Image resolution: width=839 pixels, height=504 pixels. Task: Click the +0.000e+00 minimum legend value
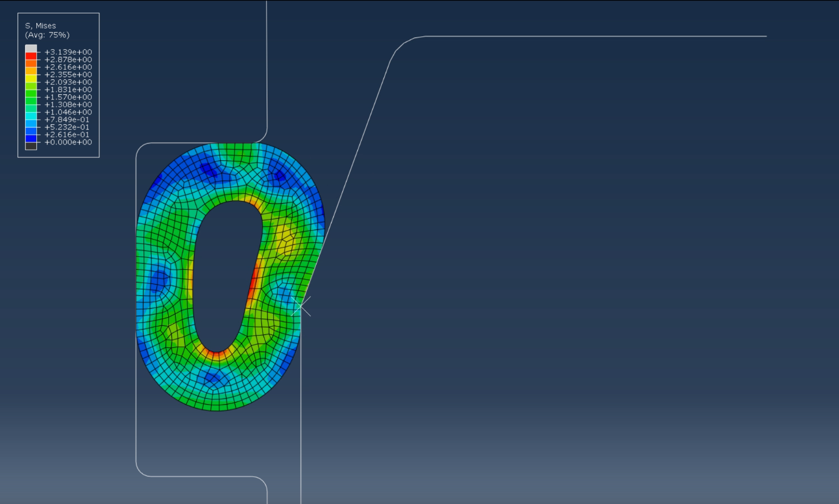coord(68,142)
